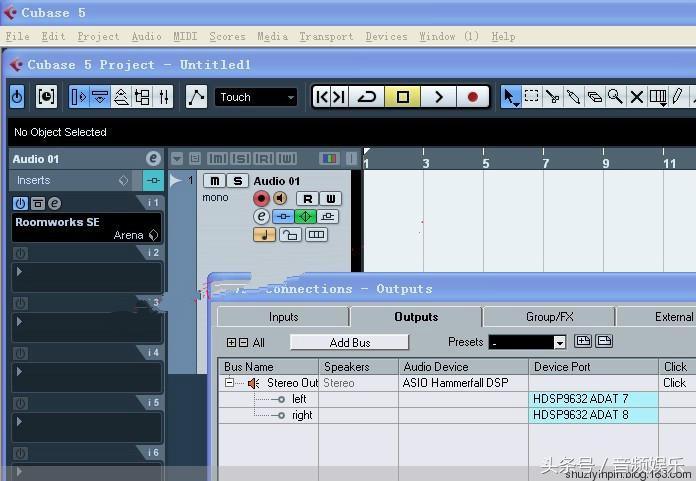Toggle Inserts bypass button in Inspector
Screen dimensions: 696x481
point(153,180)
